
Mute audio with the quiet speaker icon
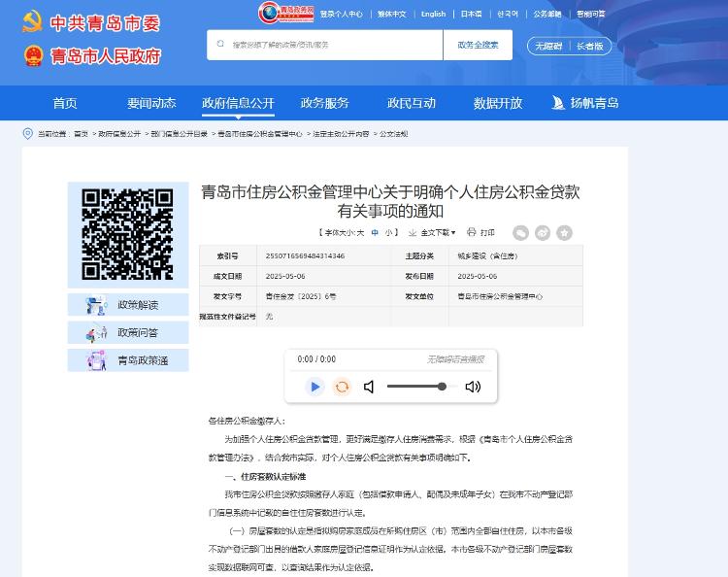[x=369, y=387]
